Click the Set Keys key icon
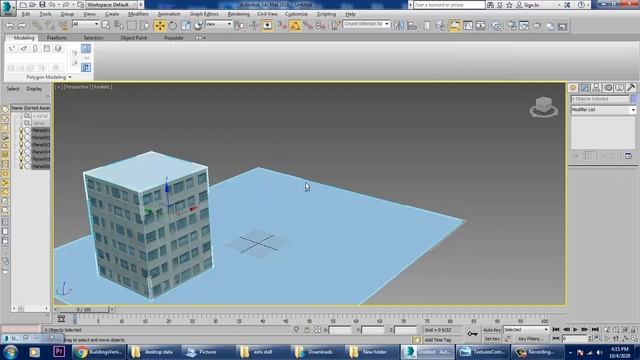The width and height of the screenshot is (640, 360). pos(472,334)
